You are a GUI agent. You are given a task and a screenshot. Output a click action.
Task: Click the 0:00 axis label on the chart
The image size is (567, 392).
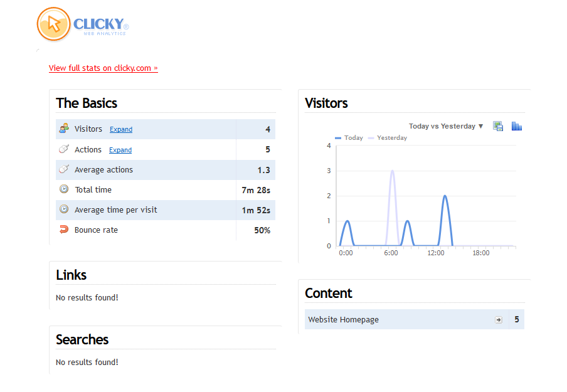346,253
